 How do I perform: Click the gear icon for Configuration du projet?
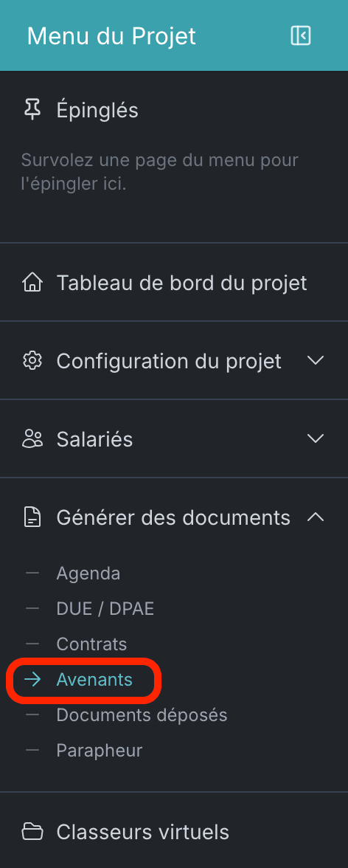32,361
